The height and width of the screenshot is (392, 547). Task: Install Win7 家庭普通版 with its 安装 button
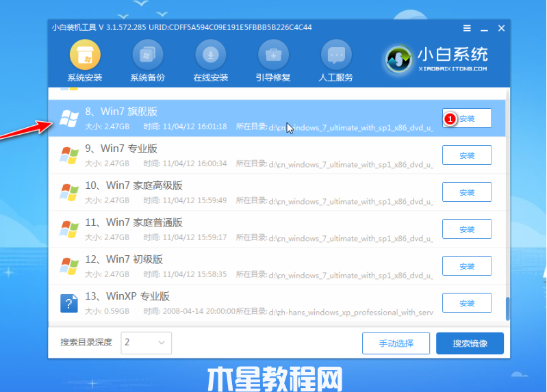pos(467,229)
